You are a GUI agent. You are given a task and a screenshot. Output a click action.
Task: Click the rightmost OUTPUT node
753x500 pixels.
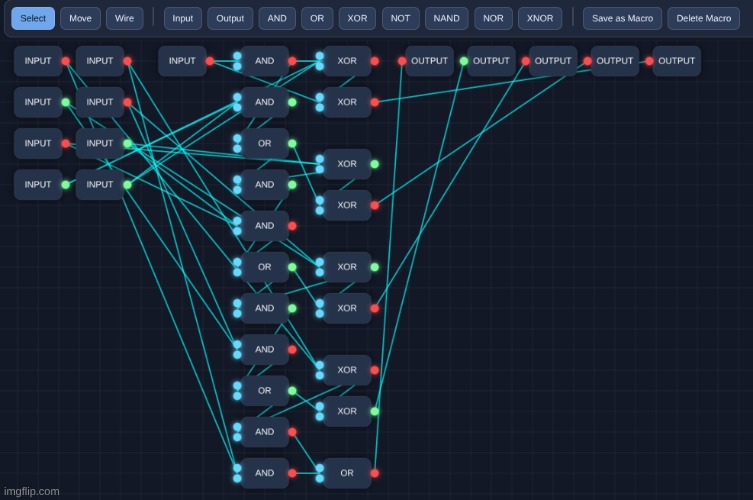(x=676, y=61)
